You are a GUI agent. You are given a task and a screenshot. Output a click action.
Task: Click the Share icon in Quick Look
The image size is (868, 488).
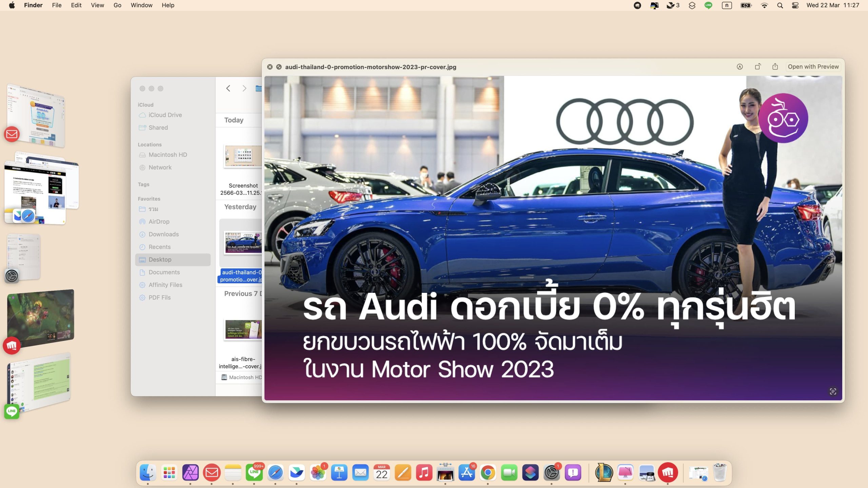775,67
